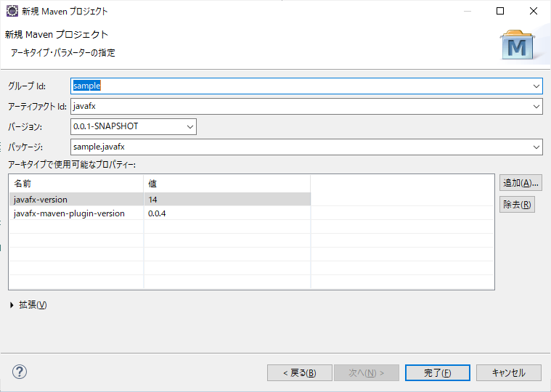Viewport: 551px width, 392px height.
Task: Click the help question mark icon
Action: [20, 372]
